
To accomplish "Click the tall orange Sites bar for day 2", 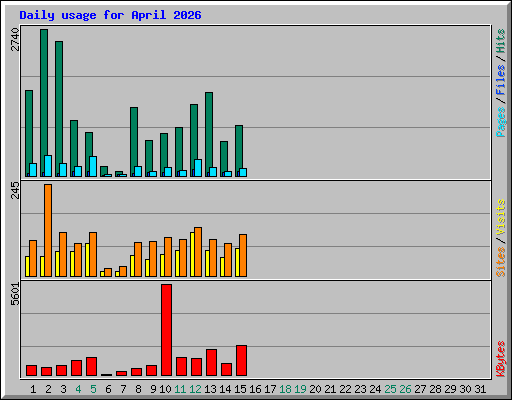I will pyautogui.click(x=48, y=230).
